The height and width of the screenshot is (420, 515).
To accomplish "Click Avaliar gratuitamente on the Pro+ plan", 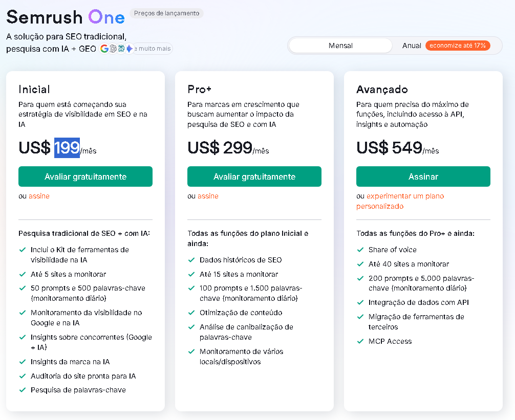I will pos(254,176).
